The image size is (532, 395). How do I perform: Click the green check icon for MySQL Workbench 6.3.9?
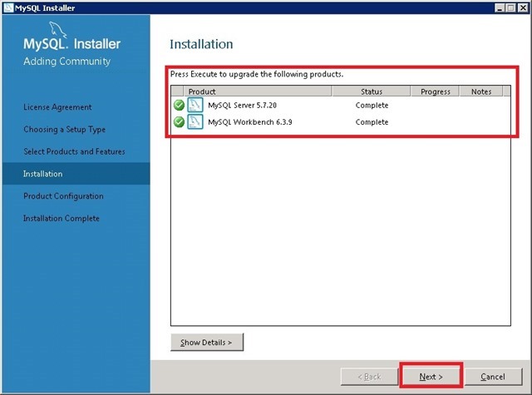[x=179, y=121]
